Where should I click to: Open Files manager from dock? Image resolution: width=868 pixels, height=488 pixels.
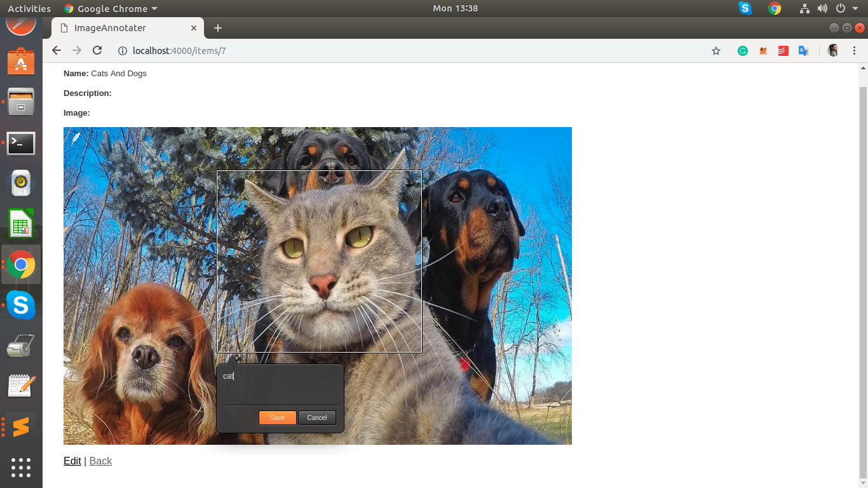(21, 102)
